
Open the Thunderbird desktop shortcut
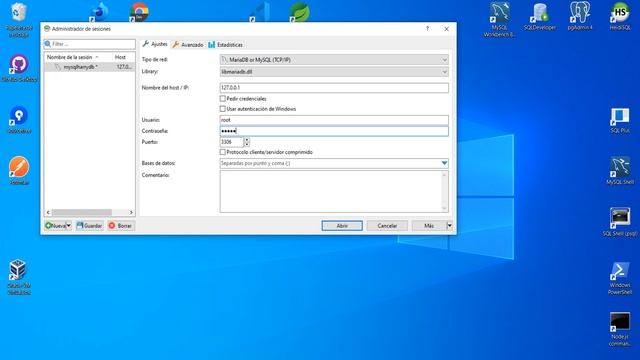[99, 12]
